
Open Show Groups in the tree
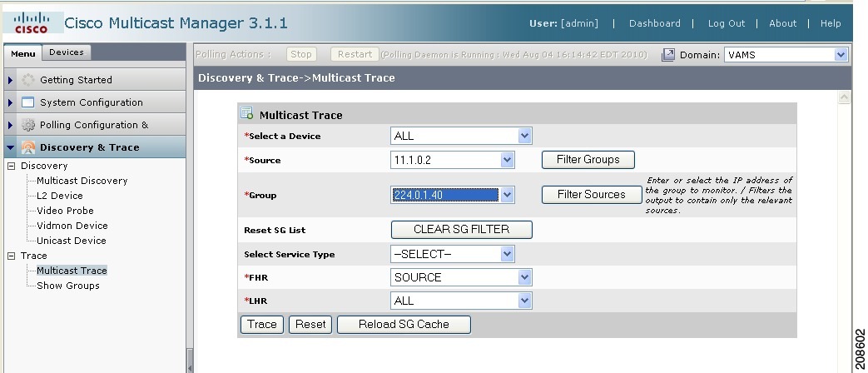[68, 286]
